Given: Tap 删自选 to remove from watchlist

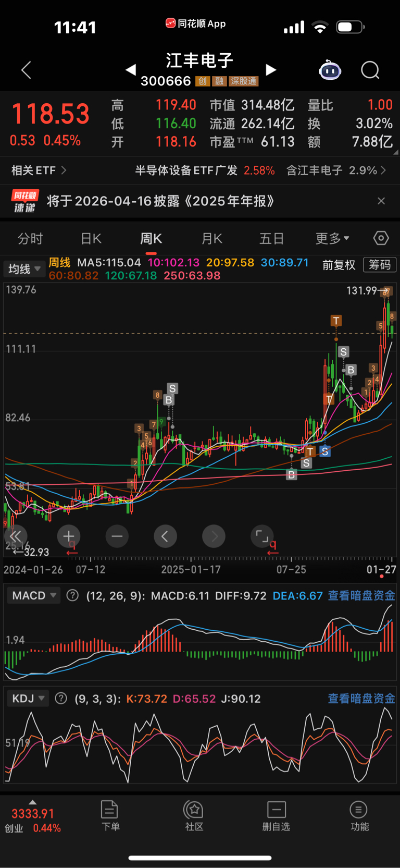Looking at the screenshot, I should pyautogui.click(x=276, y=816).
